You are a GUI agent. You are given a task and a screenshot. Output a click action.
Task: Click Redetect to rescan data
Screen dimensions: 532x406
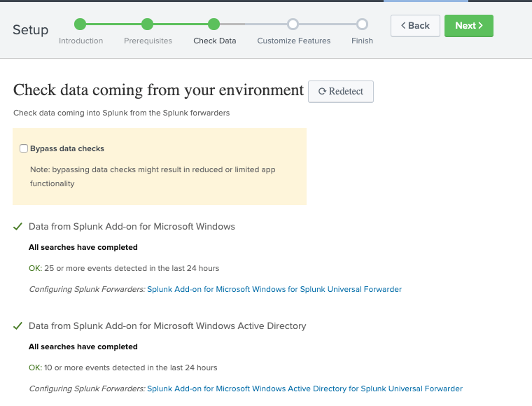coord(341,92)
